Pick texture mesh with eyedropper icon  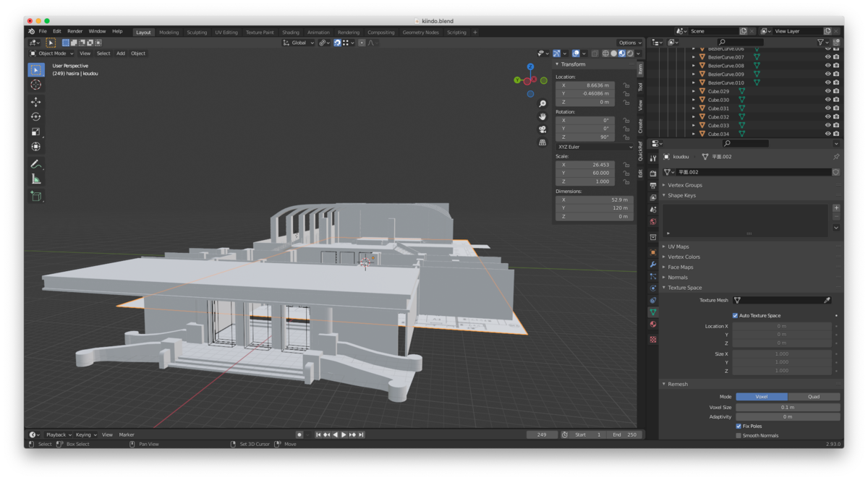(827, 300)
